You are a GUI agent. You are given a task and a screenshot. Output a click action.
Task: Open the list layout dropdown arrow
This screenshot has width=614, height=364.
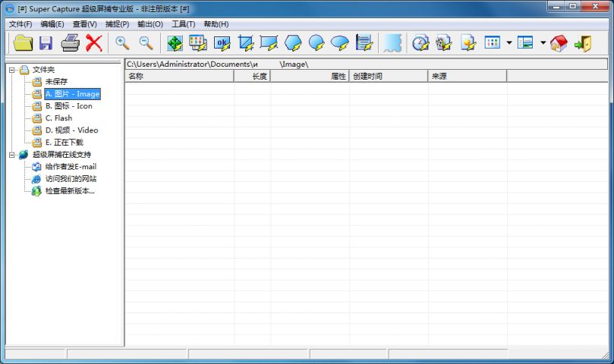pos(543,43)
